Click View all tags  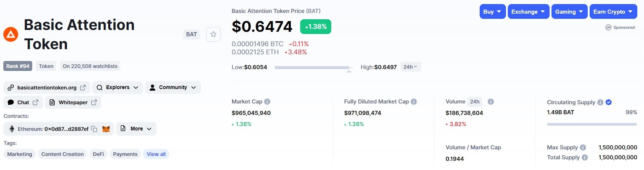pos(156,154)
